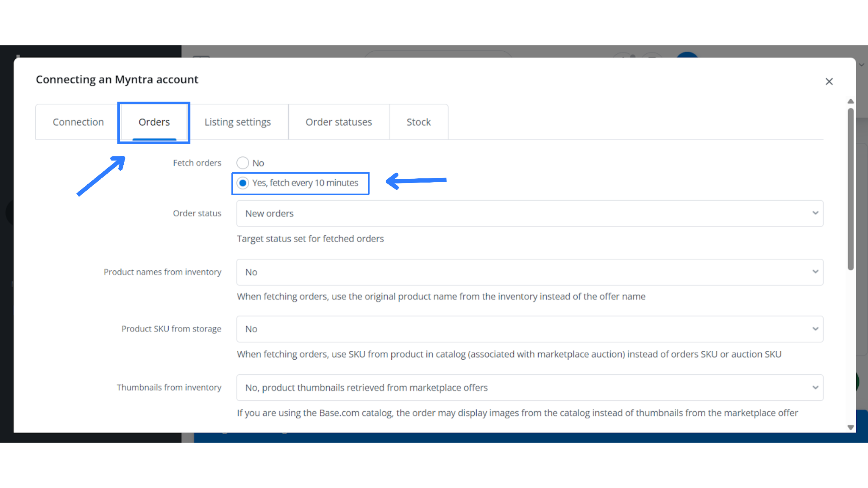Click the "Fetch orders" label

point(197,163)
